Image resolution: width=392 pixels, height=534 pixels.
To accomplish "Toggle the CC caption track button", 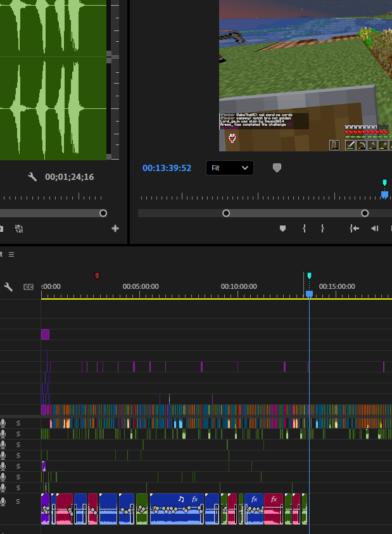I will (x=28, y=287).
